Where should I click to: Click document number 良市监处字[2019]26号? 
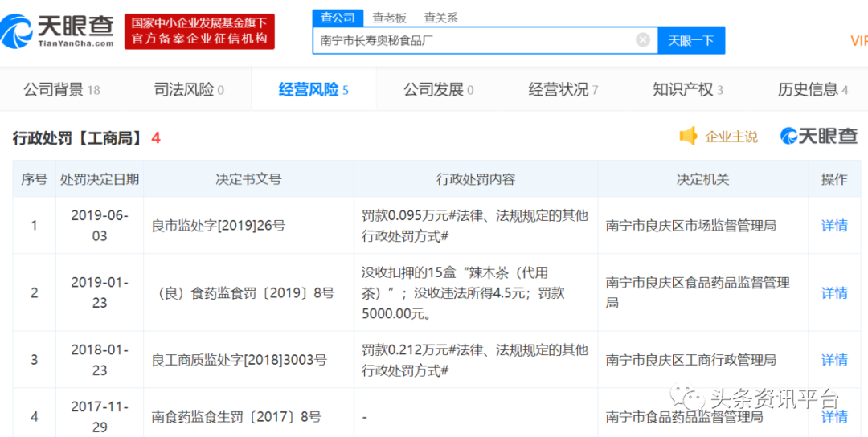tap(219, 226)
